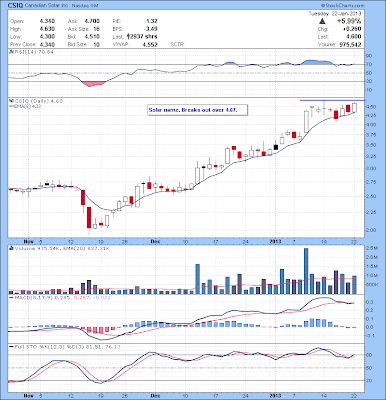This screenshot has width=386, height=400.
Task: Open the StockCharts.com copyright link
Action: click(x=343, y=6)
